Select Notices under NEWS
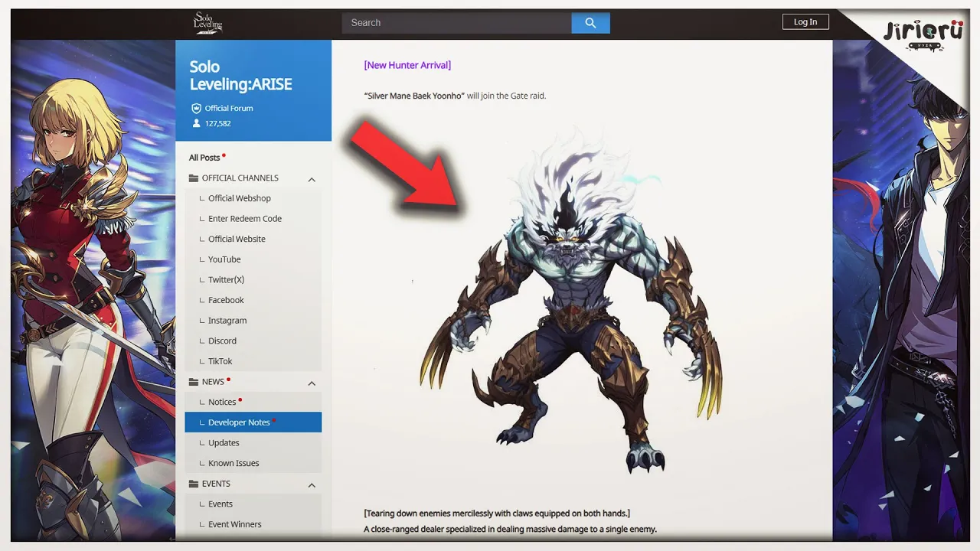The image size is (980, 551). tap(222, 403)
